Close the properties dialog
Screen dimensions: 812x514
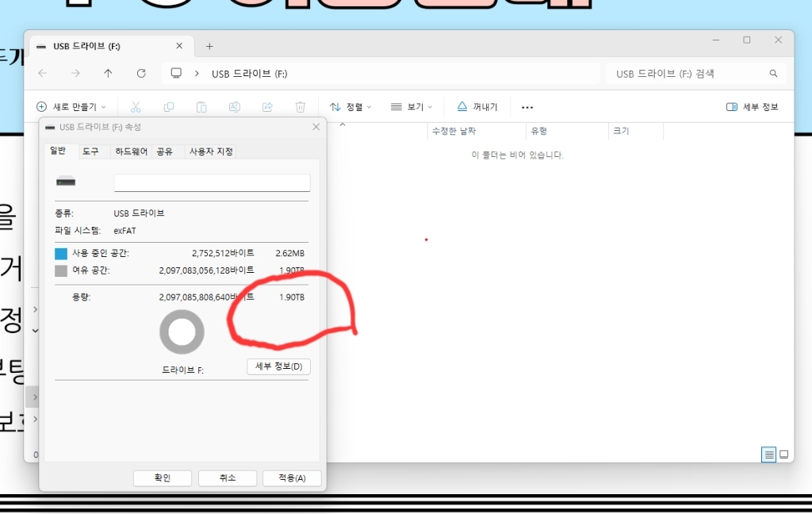click(x=316, y=127)
